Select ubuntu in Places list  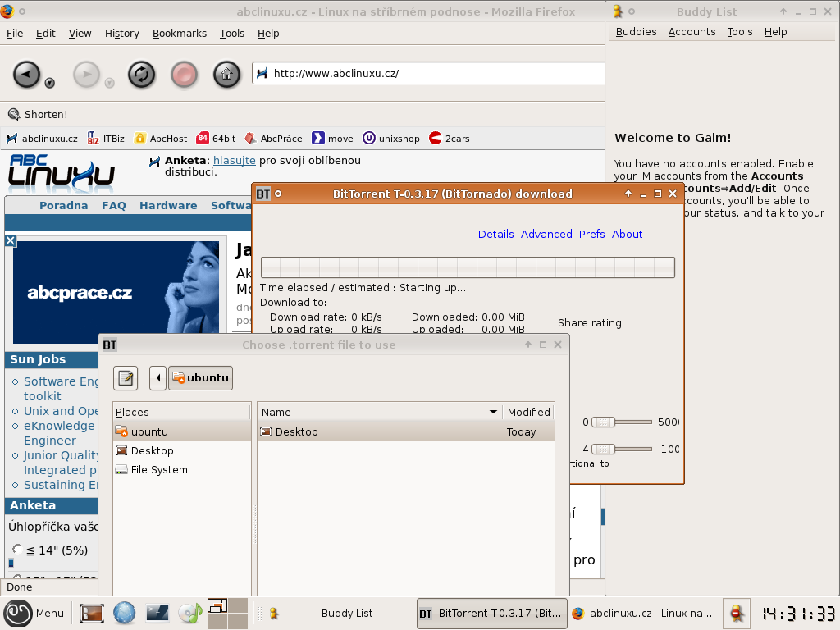click(182, 431)
